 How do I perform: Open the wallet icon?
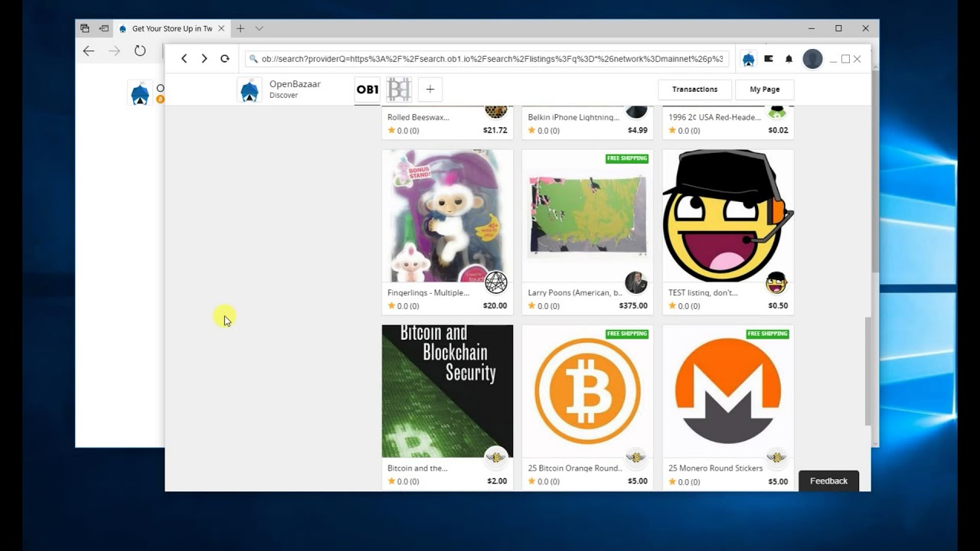click(x=769, y=59)
